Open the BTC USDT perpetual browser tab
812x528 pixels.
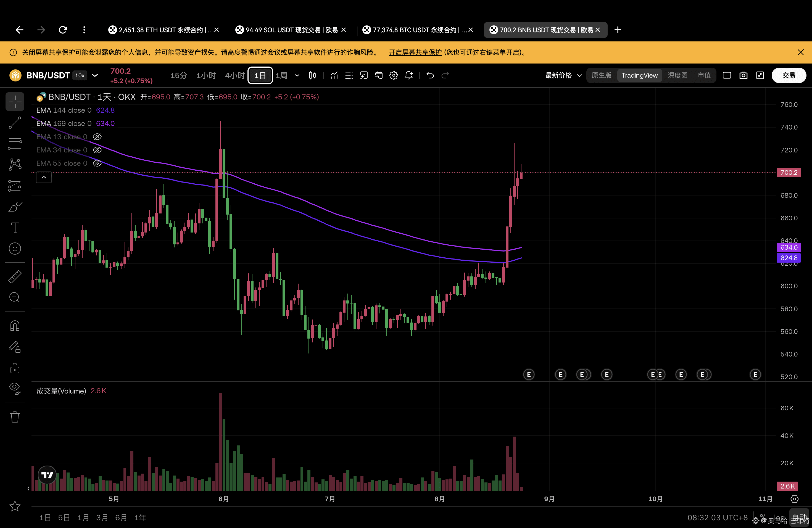pyautogui.click(x=418, y=30)
